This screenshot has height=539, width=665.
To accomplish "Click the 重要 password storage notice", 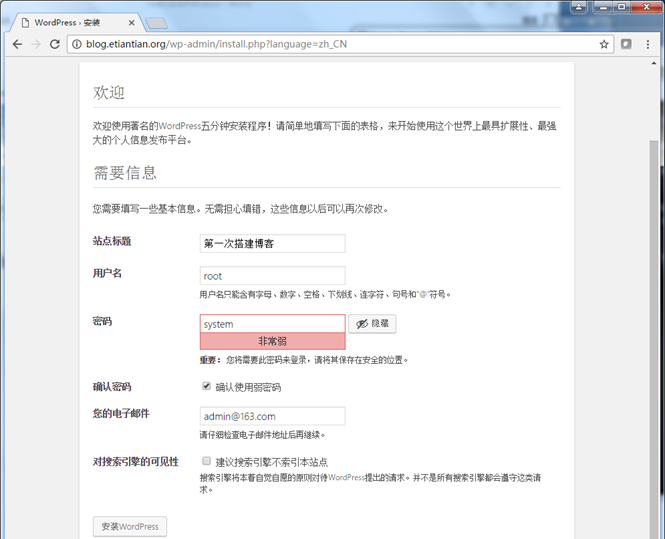I will [304, 360].
